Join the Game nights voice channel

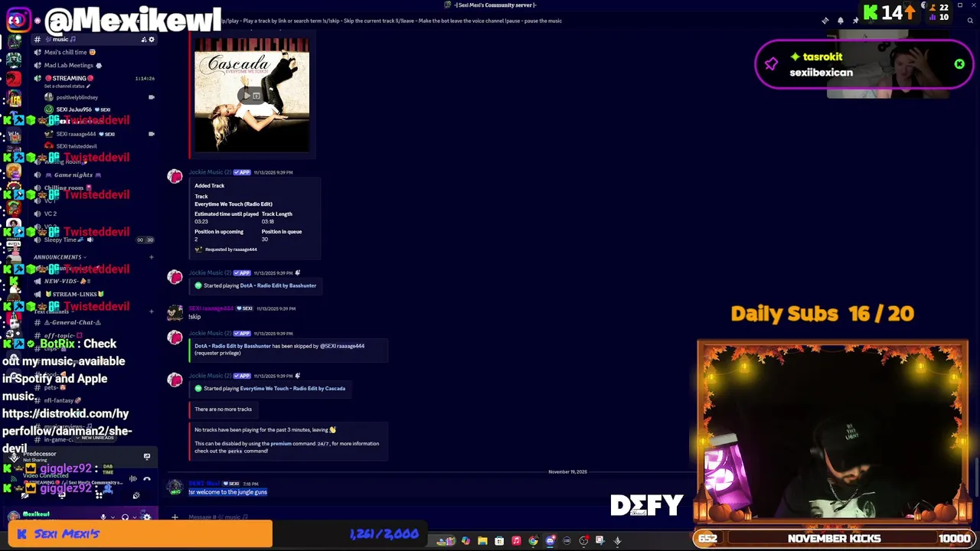(x=93, y=174)
